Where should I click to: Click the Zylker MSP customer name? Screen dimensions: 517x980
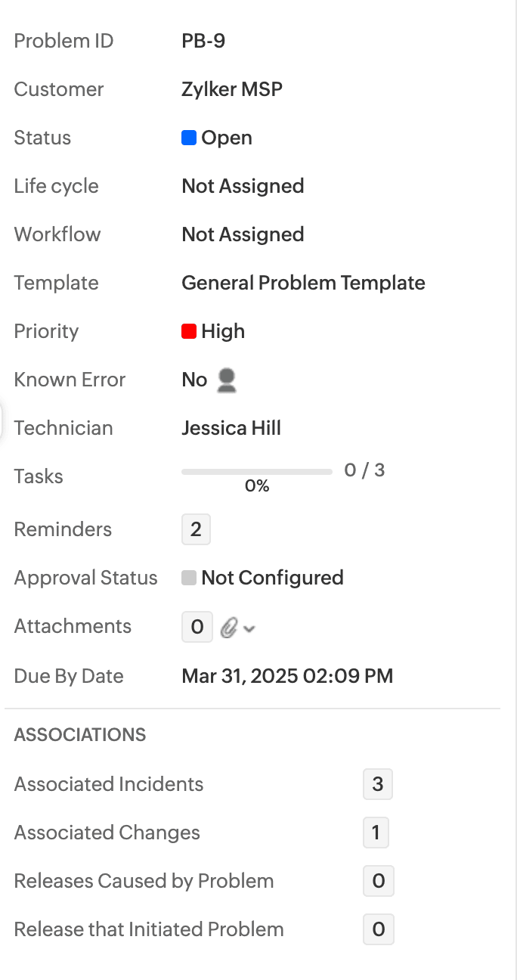(x=232, y=89)
